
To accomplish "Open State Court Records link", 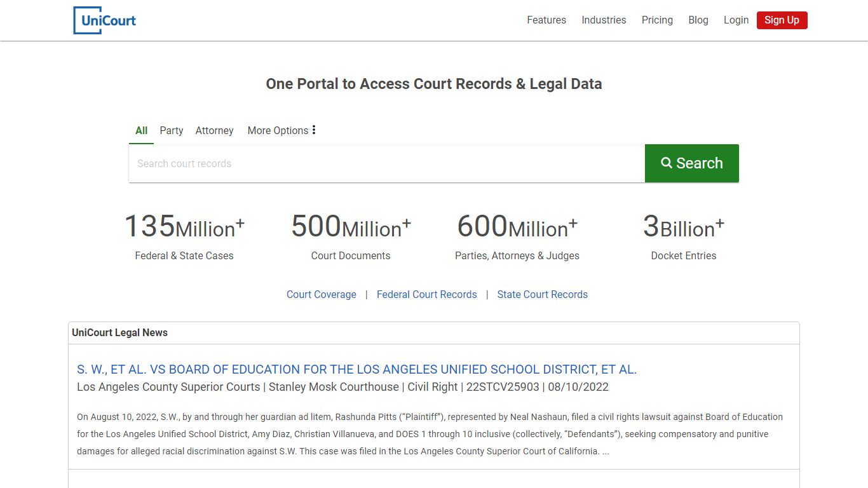I will pyautogui.click(x=543, y=294).
